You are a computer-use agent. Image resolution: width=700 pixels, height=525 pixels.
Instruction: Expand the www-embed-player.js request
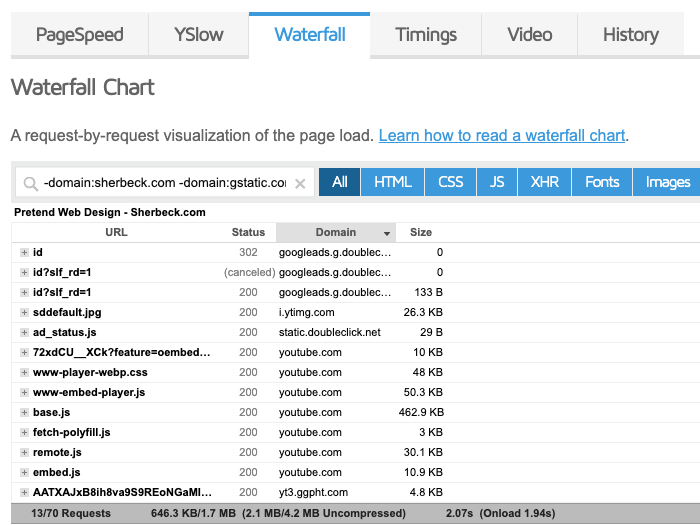coord(24,393)
